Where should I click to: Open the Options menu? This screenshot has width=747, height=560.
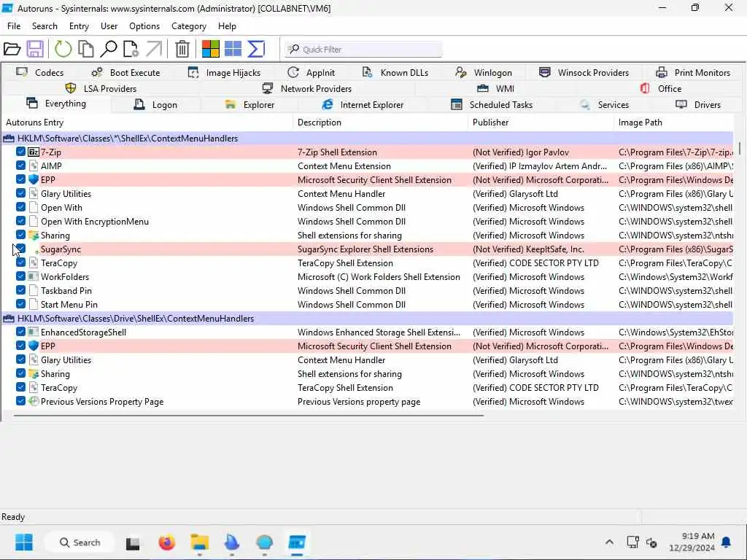[x=144, y=26]
